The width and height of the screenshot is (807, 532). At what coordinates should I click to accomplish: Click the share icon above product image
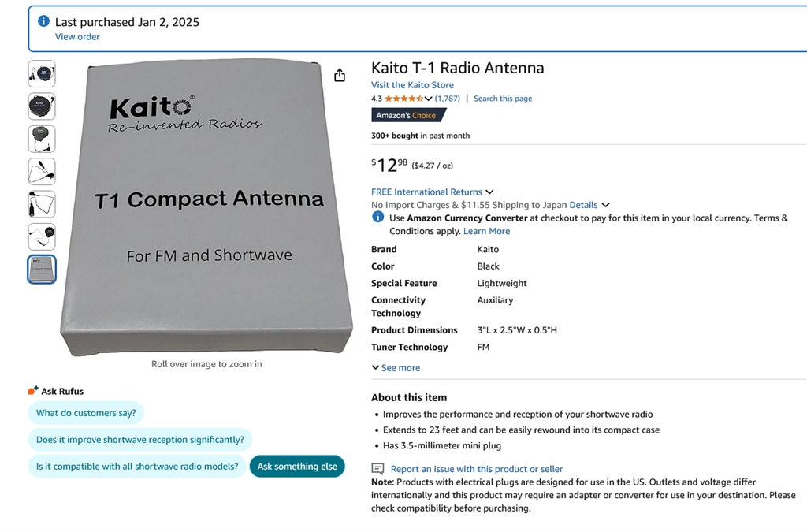pos(340,75)
